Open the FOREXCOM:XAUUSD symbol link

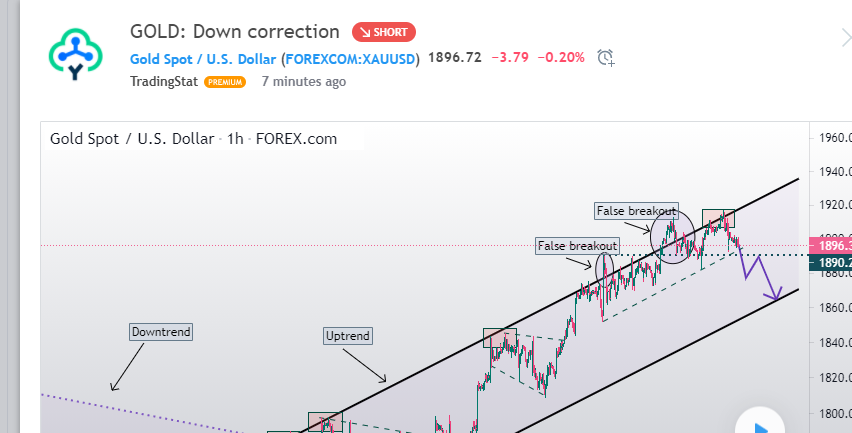(x=351, y=58)
